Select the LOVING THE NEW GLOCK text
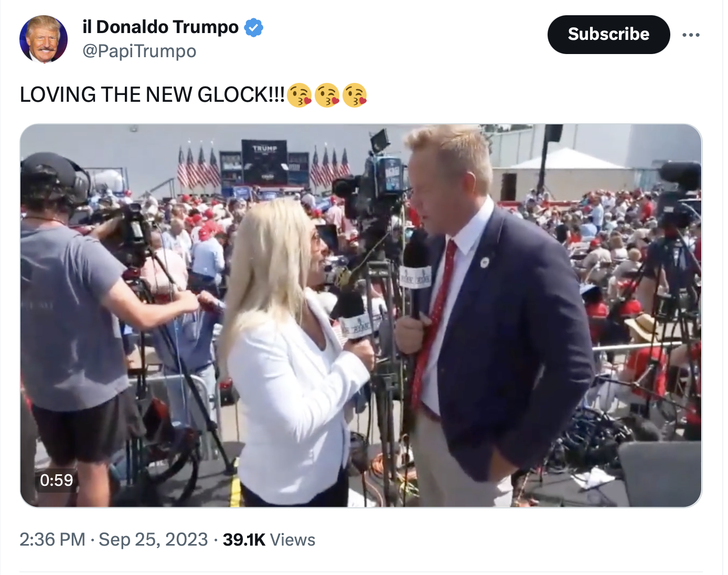Image resolution: width=728 pixels, height=575 pixels. coord(152,95)
